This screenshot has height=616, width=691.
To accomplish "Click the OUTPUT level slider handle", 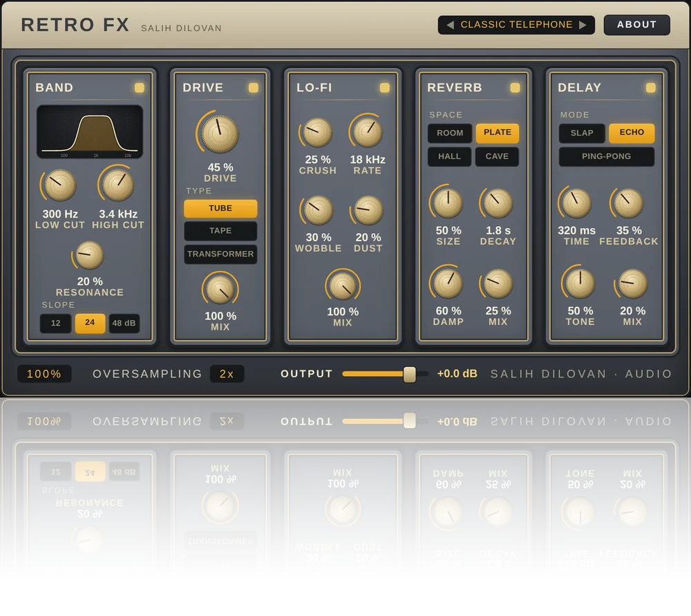I will [409, 374].
